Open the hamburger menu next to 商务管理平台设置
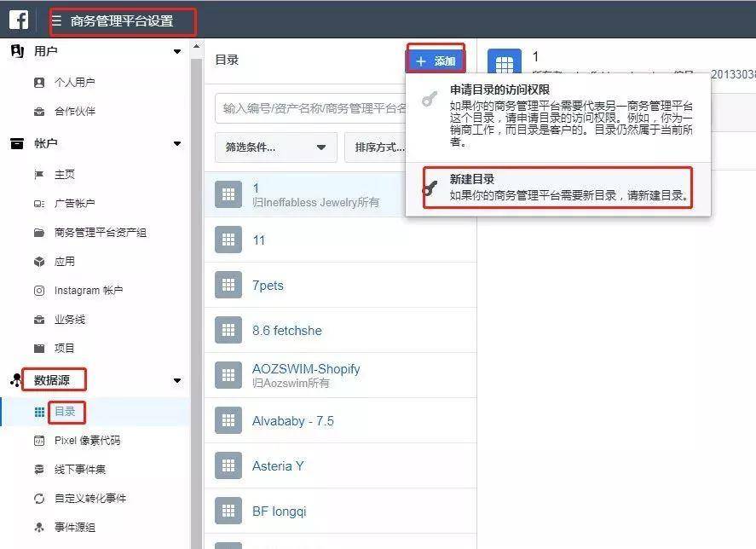The width and height of the screenshot is (756, 549). tap(56, 20)
